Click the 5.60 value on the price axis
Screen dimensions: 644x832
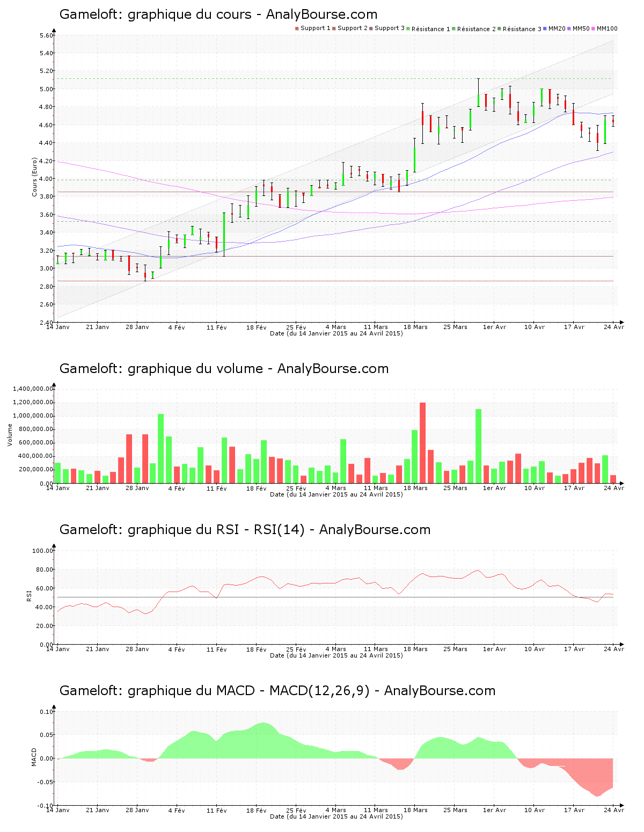(x=46, y=35)
